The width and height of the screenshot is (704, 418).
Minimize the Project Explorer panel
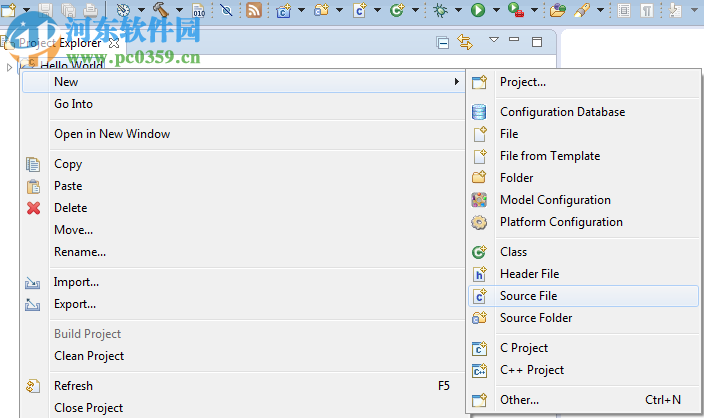[514, 40]
